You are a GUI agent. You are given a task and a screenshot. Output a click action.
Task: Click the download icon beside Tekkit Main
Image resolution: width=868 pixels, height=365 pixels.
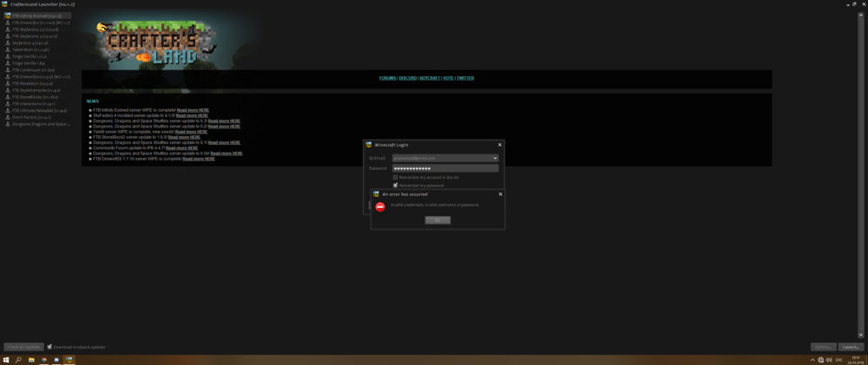(x=8, y=49)
